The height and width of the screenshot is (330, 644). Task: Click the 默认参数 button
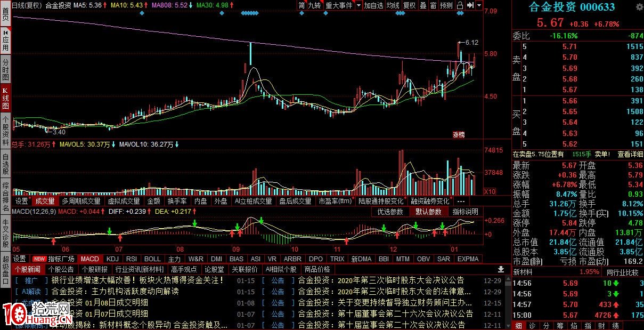[x=429, y=212]
